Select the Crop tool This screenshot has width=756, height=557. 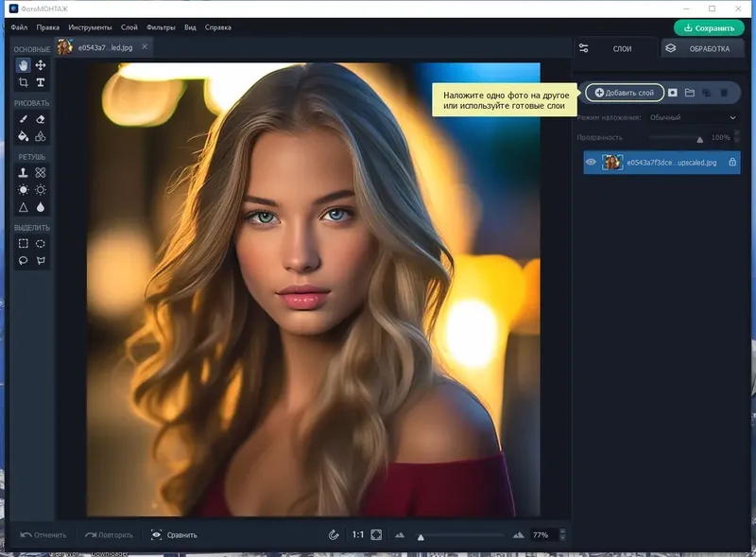(24, 83)
